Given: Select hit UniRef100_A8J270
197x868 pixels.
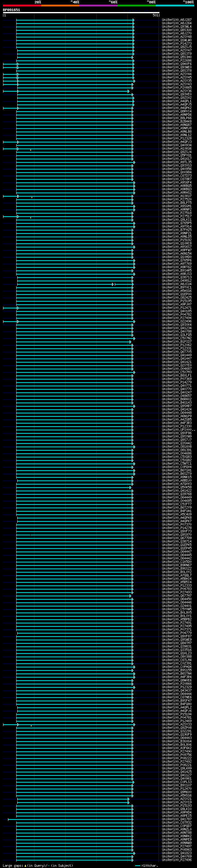Looking at the screenshot, I should [x=177, y=33].
